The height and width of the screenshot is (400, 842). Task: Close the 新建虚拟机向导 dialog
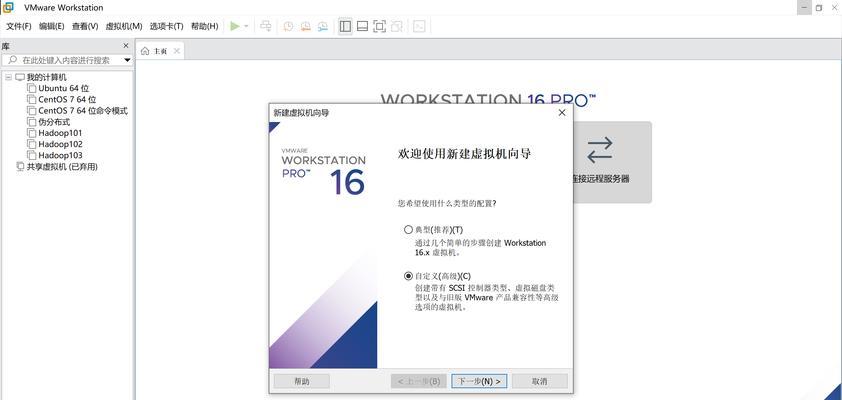(x=562, y=113)
